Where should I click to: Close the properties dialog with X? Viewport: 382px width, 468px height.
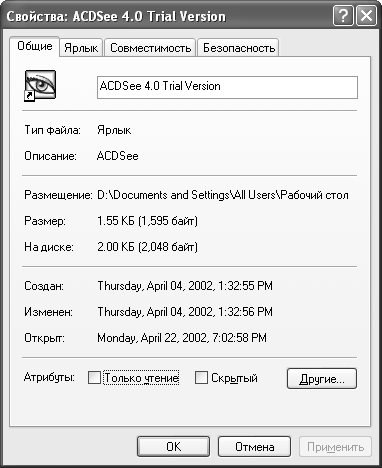tap(366, 16)
